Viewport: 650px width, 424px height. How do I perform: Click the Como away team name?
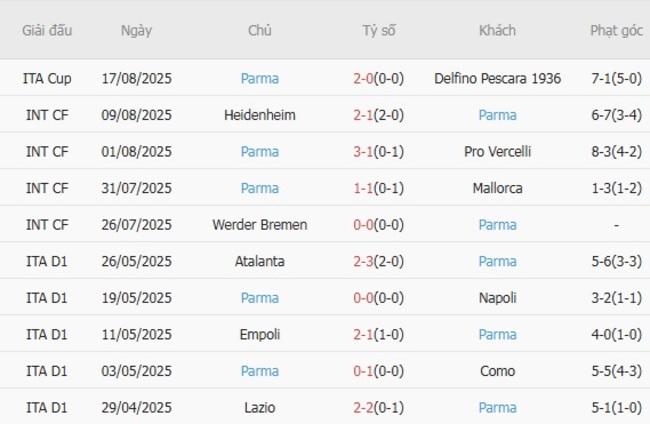point(497,371)
